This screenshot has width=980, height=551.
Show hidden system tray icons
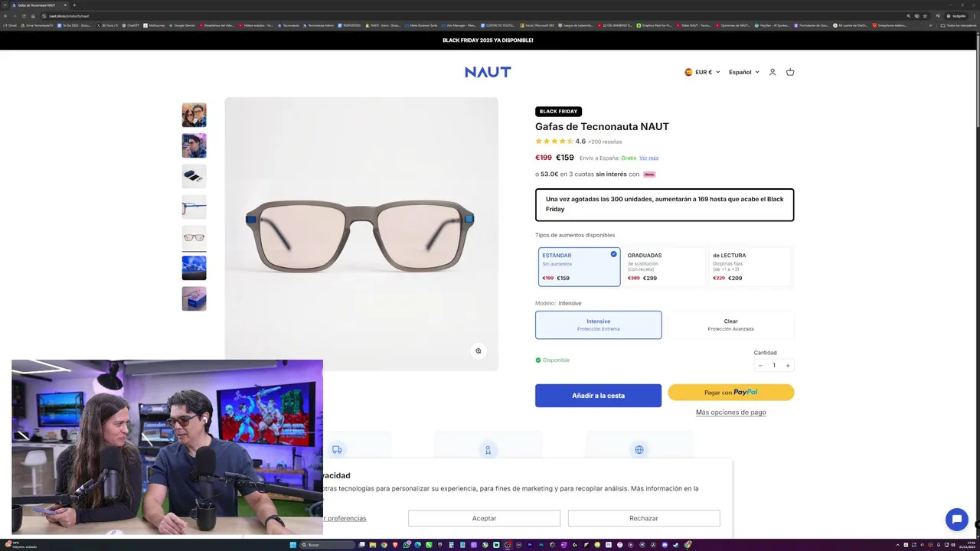897,545
